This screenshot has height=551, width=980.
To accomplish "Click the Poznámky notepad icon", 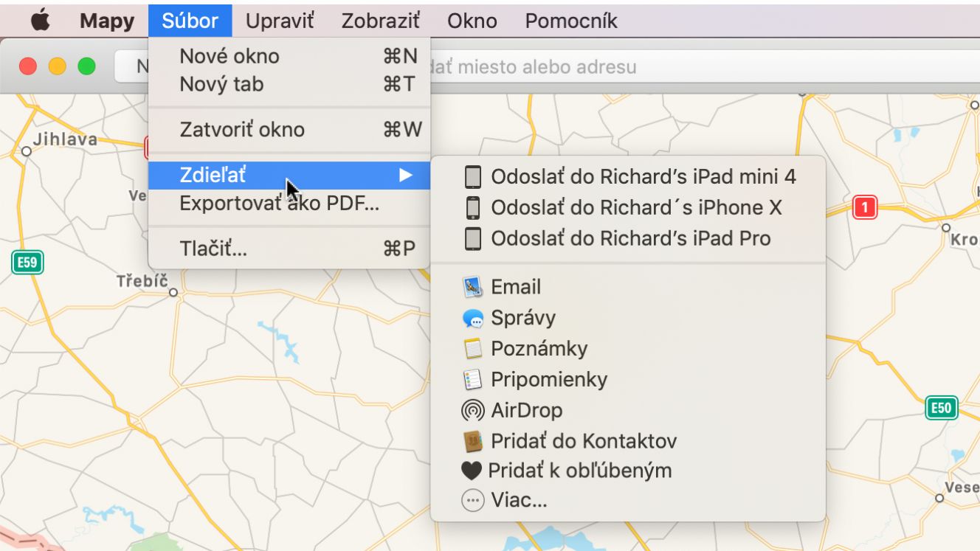I will click(472, 349).
